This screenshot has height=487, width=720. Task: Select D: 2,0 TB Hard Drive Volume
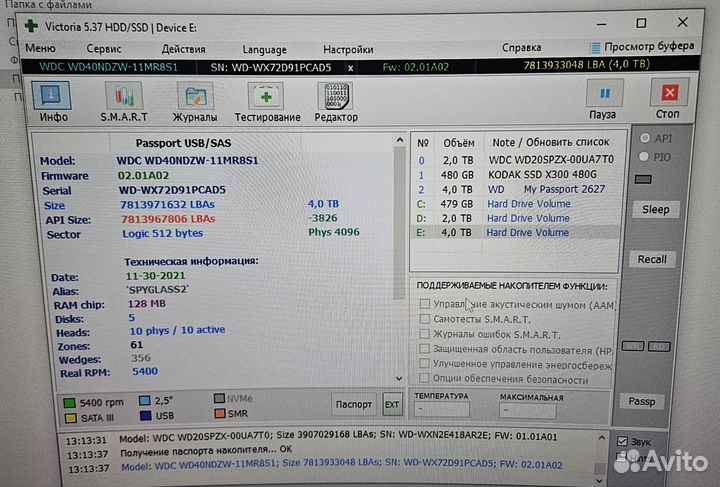click(x=515, y=218)
